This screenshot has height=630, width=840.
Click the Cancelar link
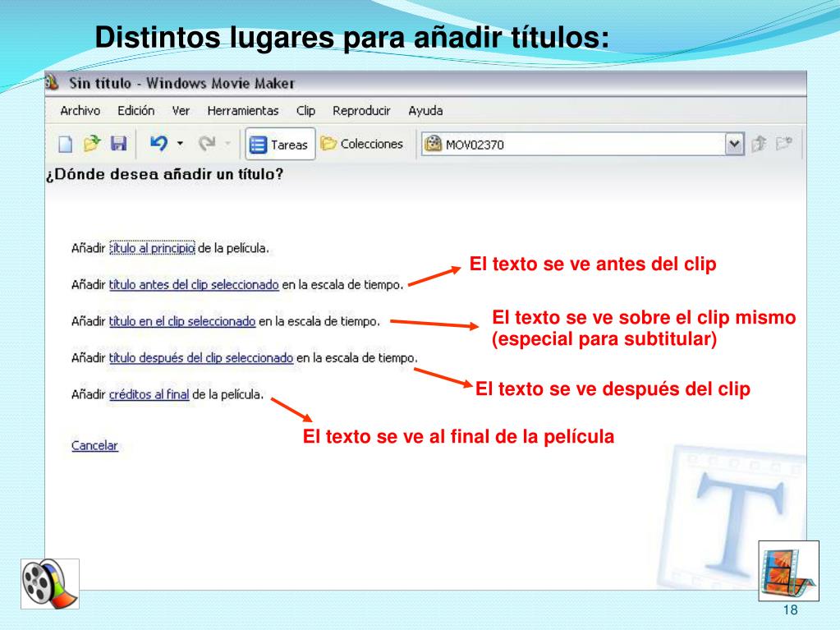(94, 445)
